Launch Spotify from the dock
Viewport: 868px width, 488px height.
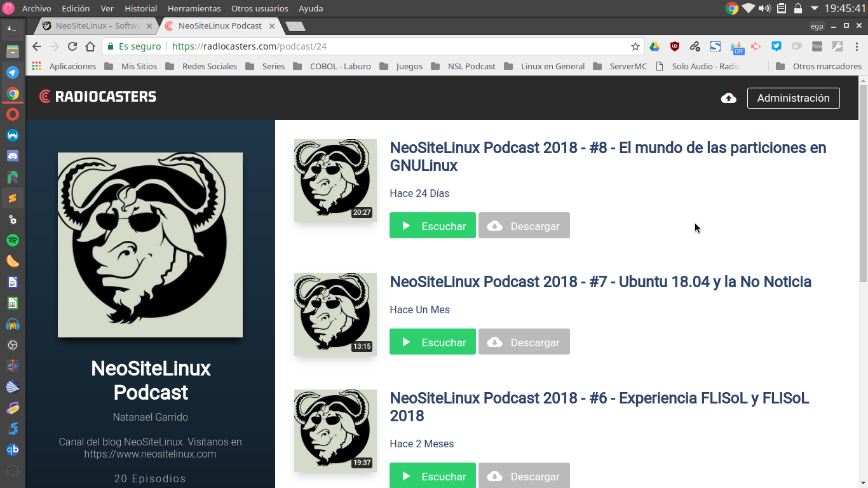[13, 240]
